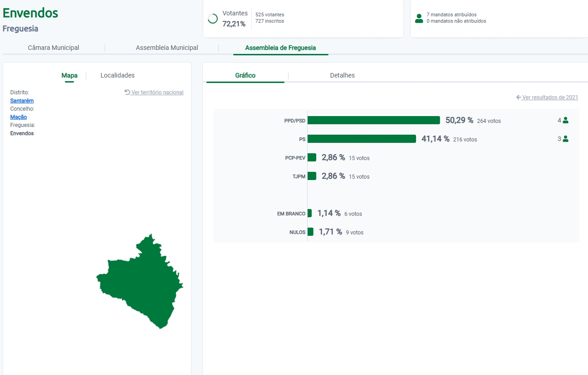Open the Assembleia Municipal tab
Image resolution: width=588 pixels, height=375 pixels.
coord(167,48)
